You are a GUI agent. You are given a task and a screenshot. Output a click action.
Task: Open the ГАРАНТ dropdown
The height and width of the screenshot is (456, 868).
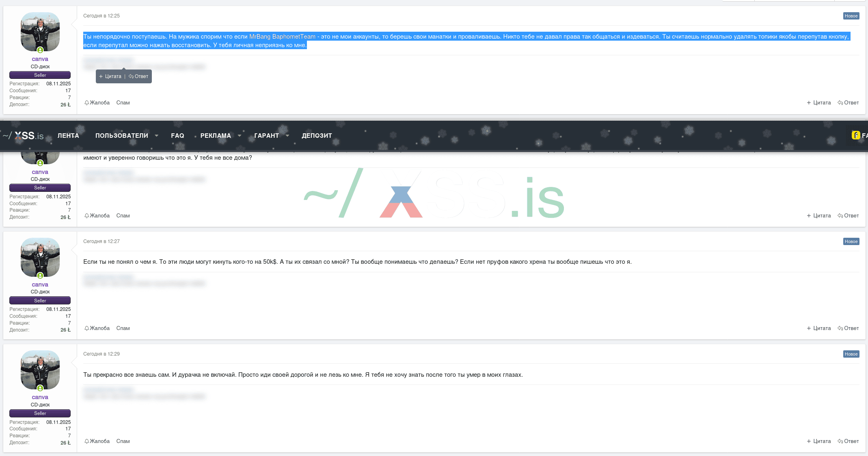[x=267, y=135]
